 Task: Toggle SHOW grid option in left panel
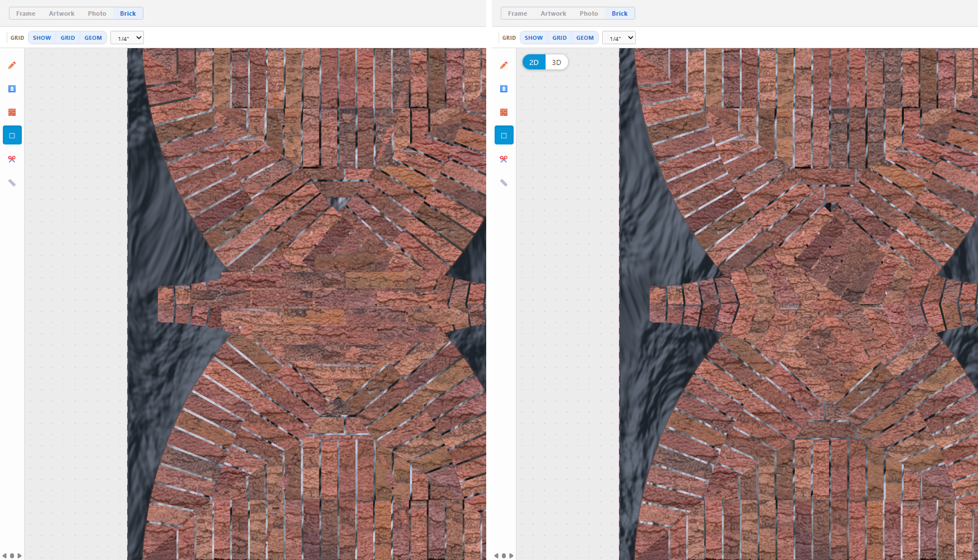click(x=42, y=38)
